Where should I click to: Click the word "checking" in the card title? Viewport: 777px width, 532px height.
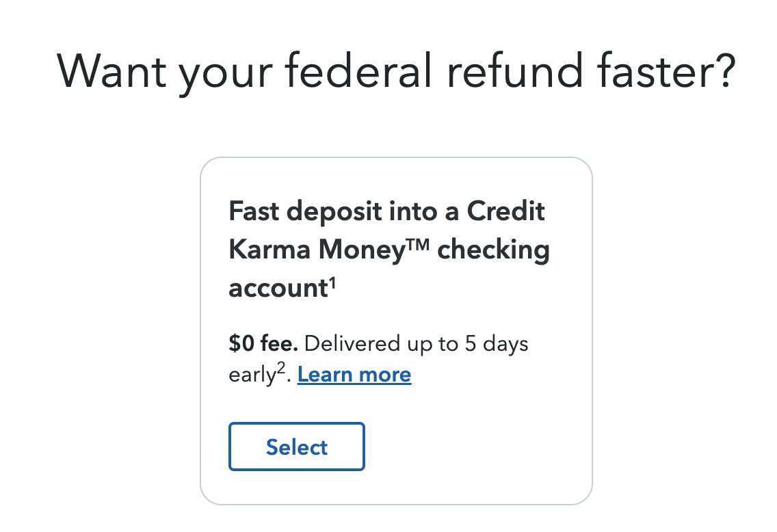click(493, 250)
